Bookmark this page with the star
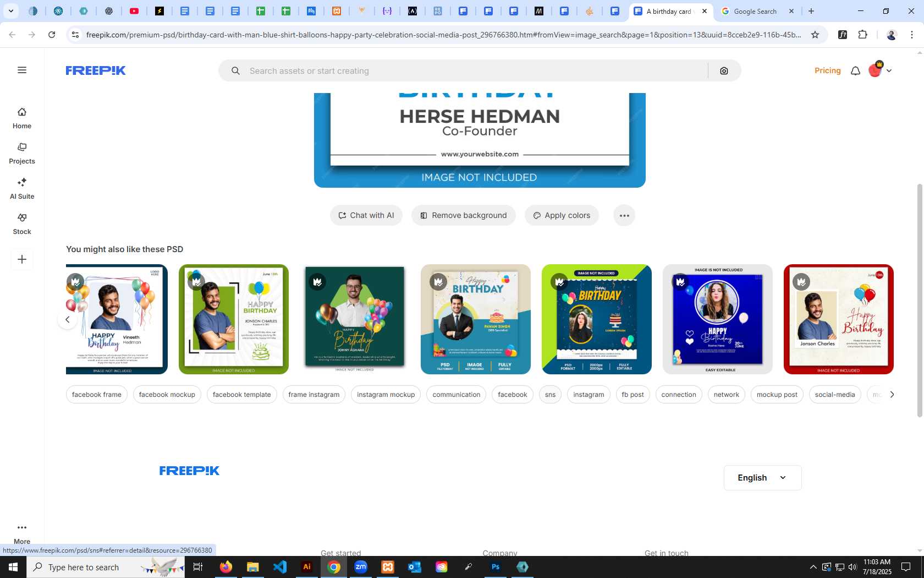 click(815, 35)
